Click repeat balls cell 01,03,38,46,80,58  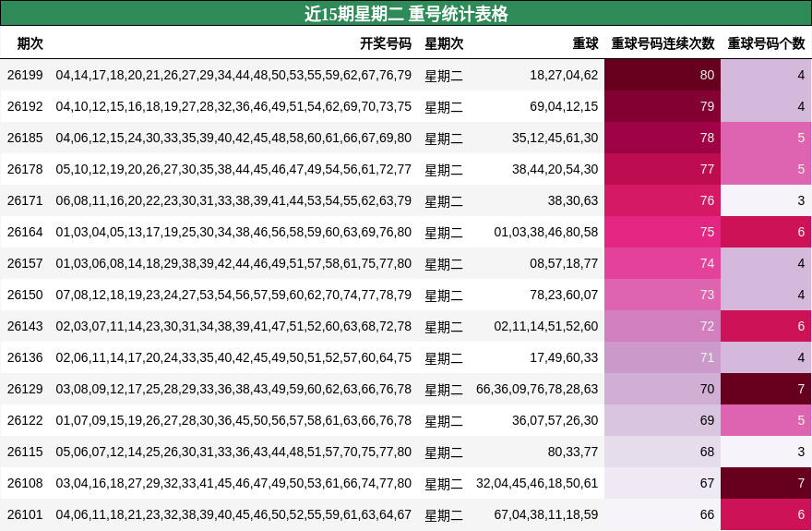click(546, 232)
